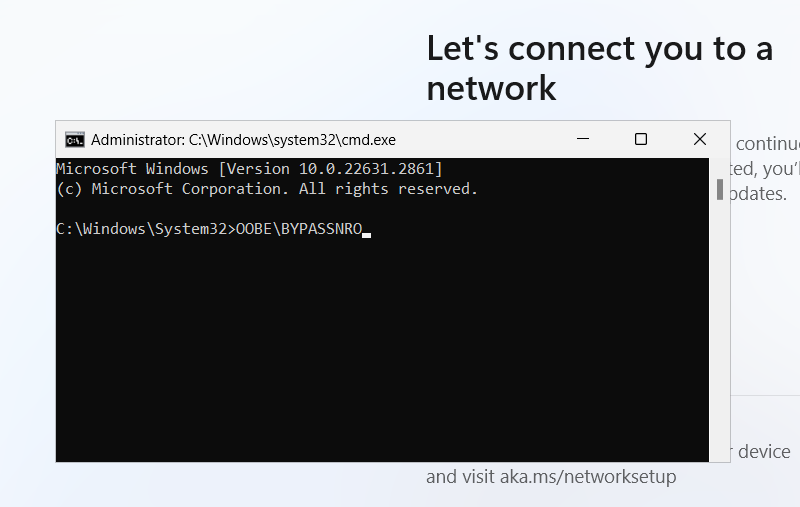Click the word "device" on setup page
800x507 pixels.
pyautogui.click(x=764, y=452)
